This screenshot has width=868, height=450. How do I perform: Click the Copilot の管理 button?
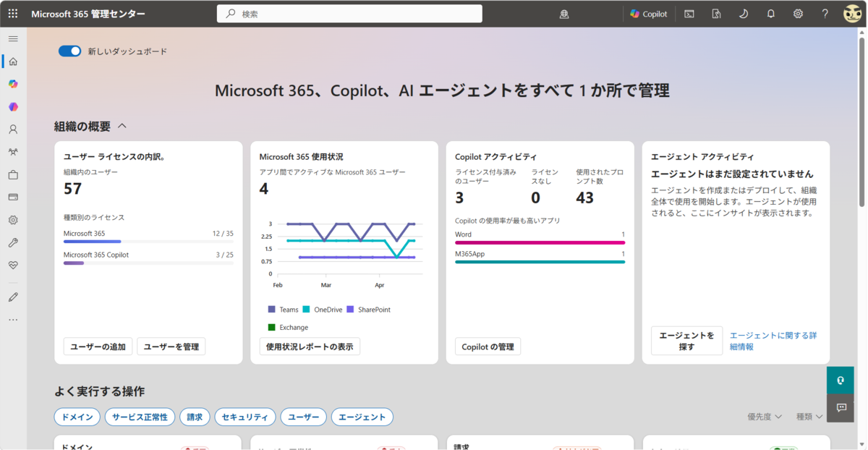[488, 347]
